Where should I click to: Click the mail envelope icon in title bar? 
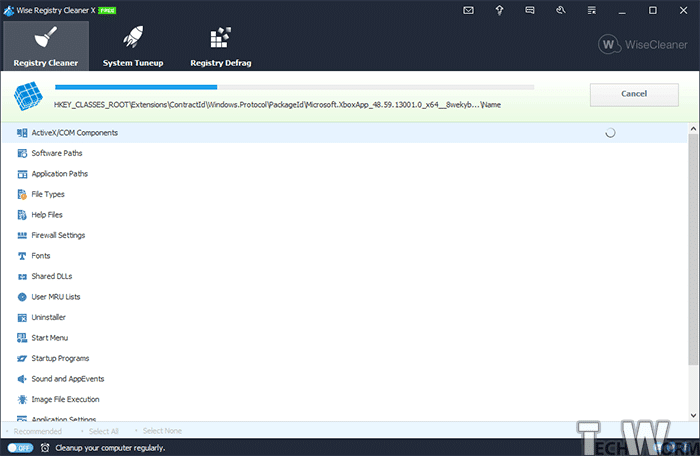tap(470, 10)
